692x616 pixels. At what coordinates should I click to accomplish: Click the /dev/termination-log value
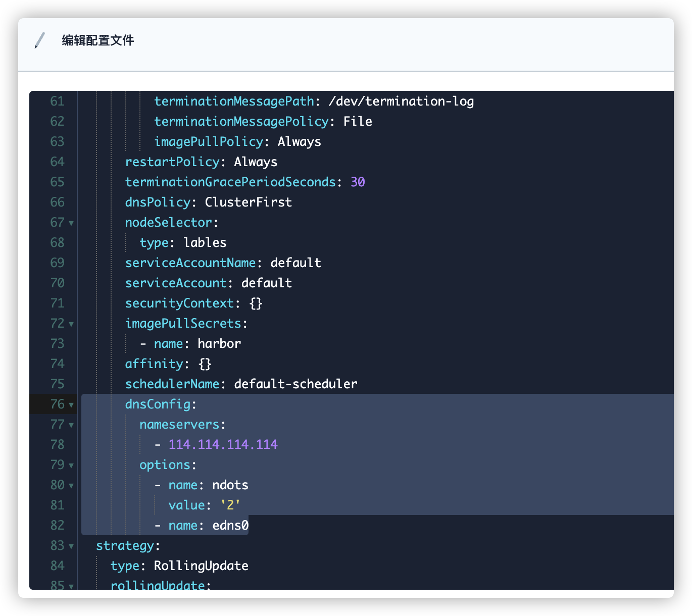pos(401,101)
